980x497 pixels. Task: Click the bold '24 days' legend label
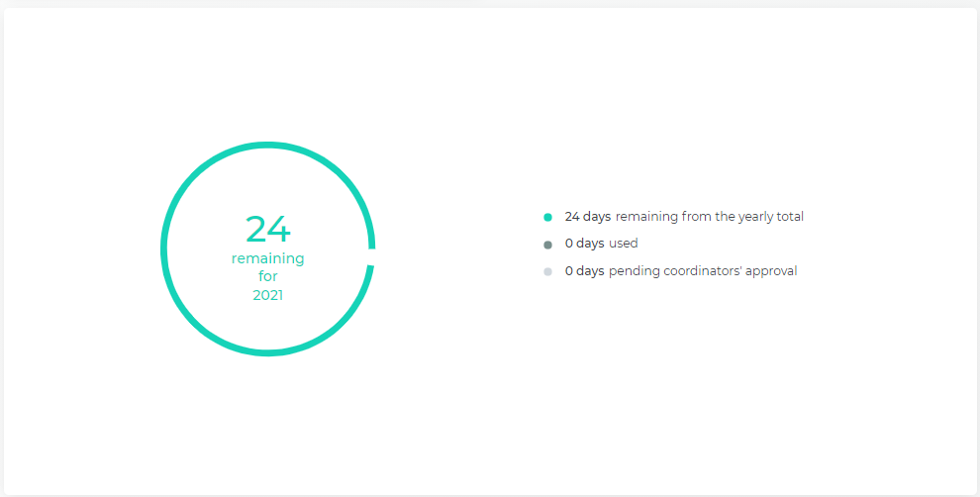(x=587, y=217)
